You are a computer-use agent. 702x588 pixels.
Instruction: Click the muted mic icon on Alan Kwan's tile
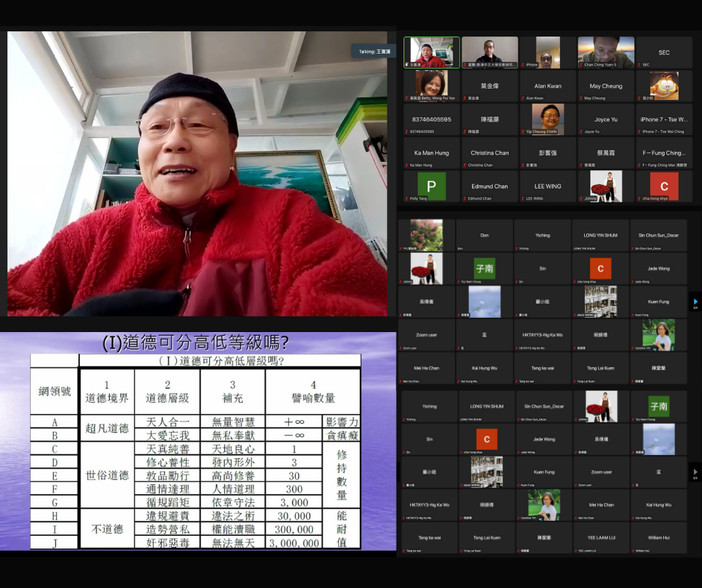pos(523,98)
